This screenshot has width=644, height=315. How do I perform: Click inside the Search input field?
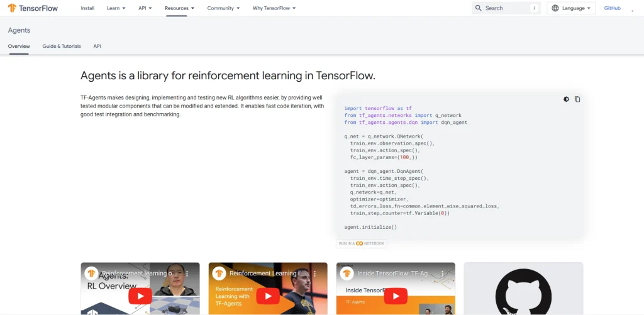(x=506, y=8)
